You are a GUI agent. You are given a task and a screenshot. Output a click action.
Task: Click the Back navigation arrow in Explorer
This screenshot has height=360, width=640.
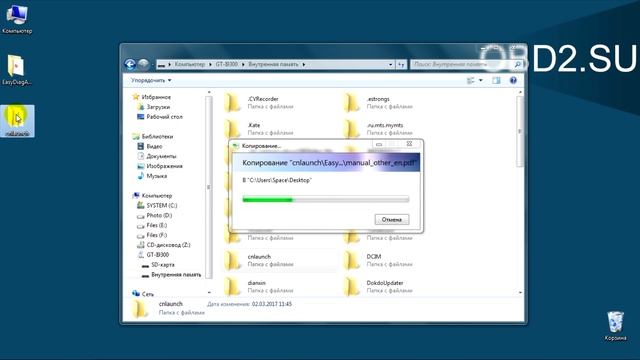[x=130, y=64]
